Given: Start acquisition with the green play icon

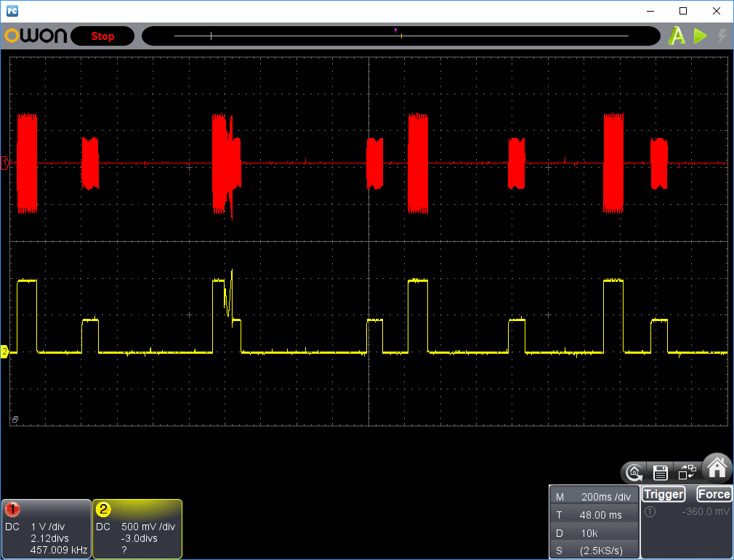Looking at the screenshot, I should [701, 36].
